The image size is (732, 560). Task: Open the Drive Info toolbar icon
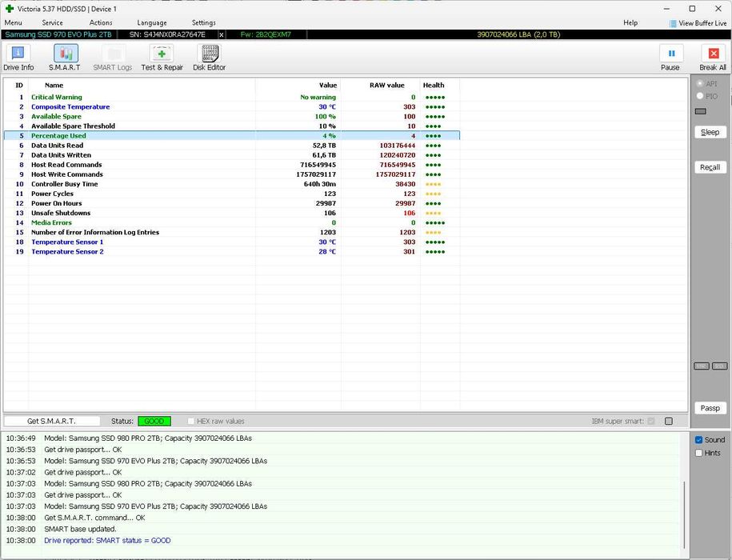(x=18, y=53)
